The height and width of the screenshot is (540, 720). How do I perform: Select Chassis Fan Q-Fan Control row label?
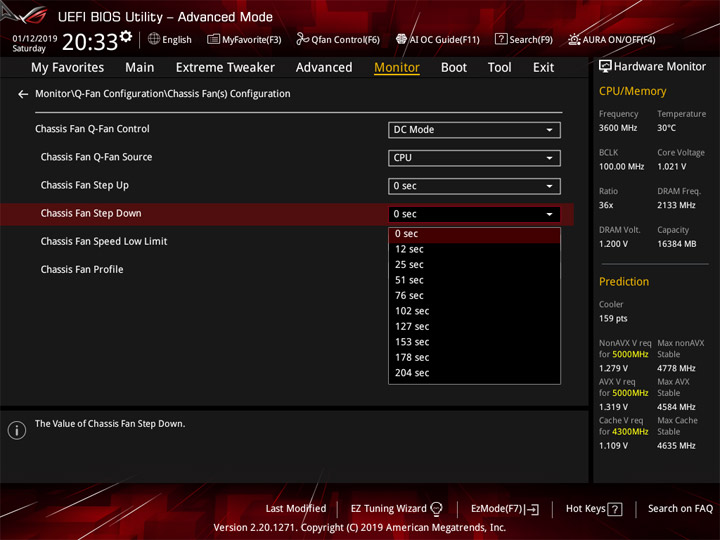92,129
